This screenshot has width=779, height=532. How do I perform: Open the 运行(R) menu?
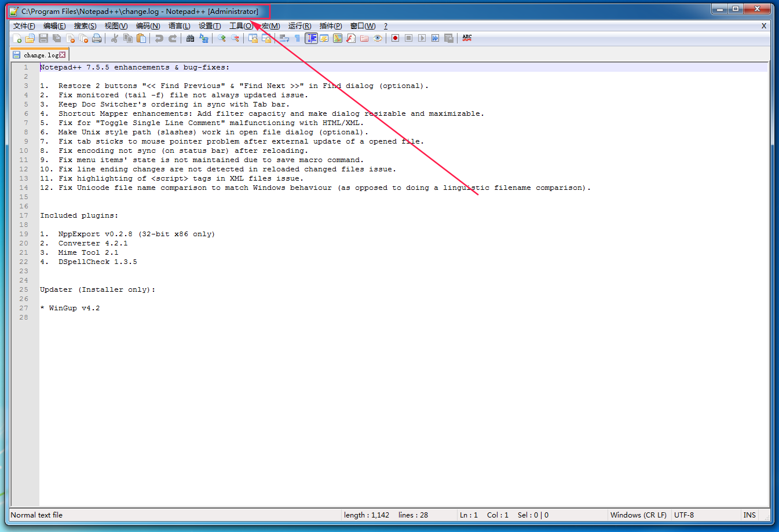(299, 26)
